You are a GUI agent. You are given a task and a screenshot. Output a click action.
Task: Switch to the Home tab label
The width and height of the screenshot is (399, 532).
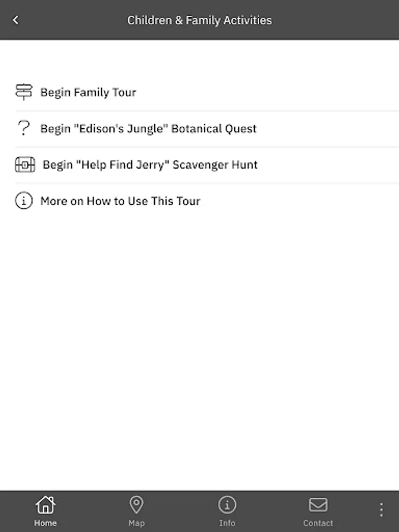46,523
